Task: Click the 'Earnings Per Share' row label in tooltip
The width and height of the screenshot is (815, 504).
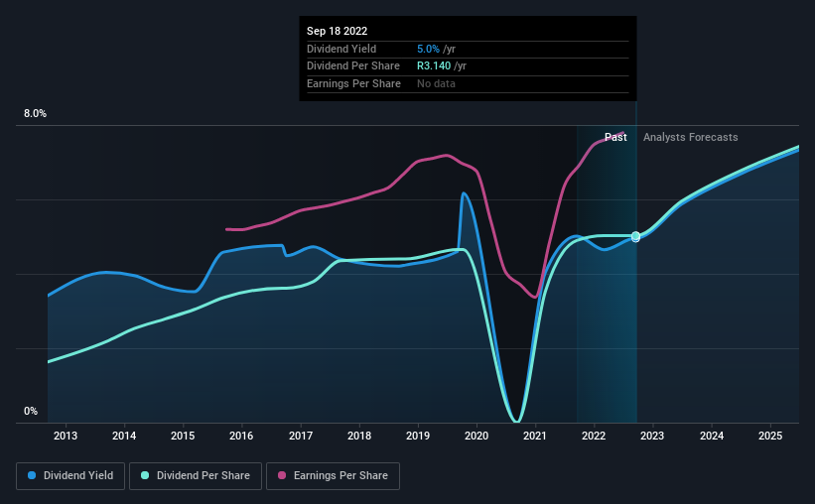Action: point(353,83)
